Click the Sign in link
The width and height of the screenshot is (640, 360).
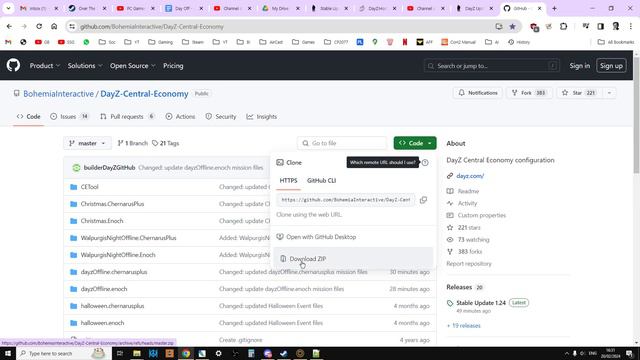point(580,66)
